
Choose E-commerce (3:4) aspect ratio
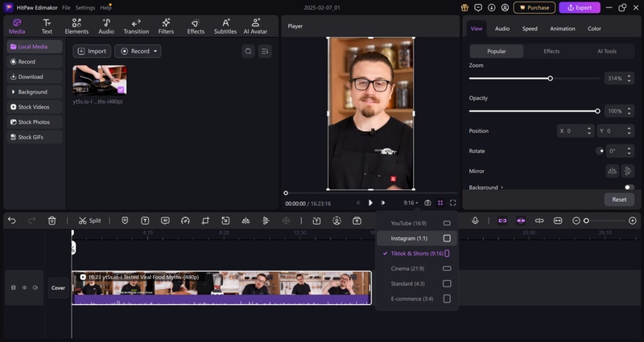(417, 299)
